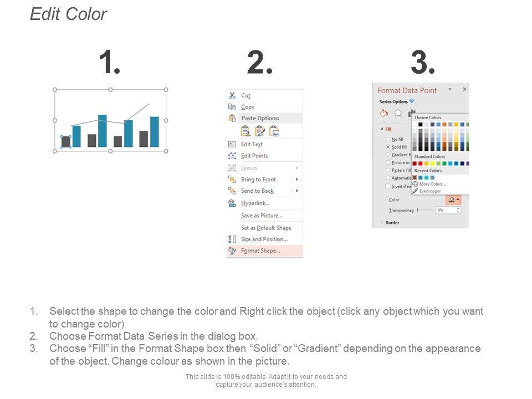Click the Hyperlink chain icon
This screenshot has height=399, width=532.
tap(232, 203)
